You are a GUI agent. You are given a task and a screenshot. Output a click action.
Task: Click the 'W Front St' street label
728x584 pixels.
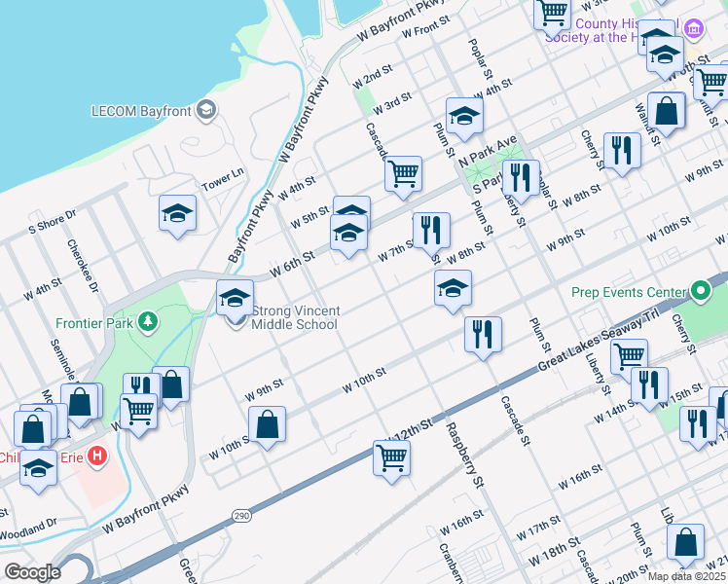click(x=425, y=26)
